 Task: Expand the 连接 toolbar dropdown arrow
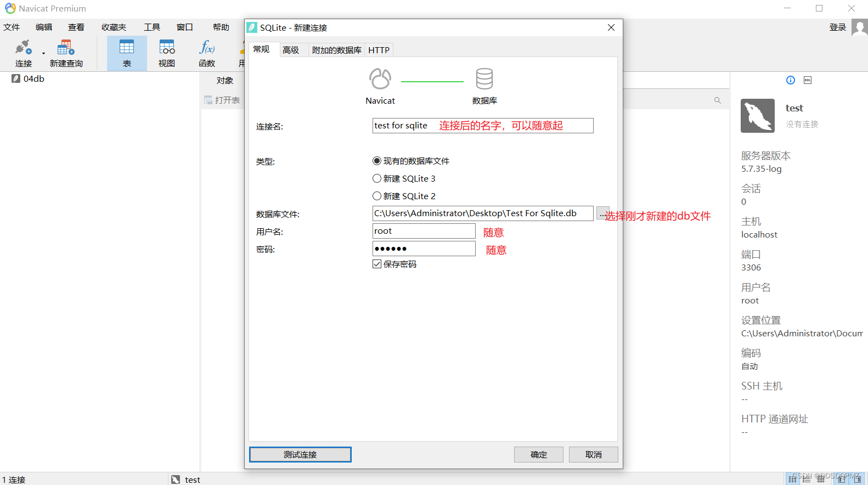(x=43, y=54)
